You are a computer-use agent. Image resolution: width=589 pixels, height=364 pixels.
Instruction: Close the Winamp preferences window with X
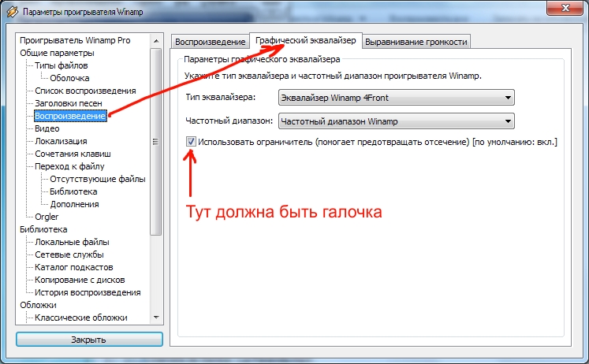pos(565,8)
